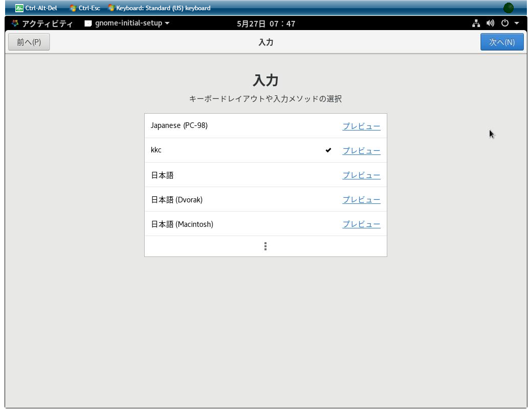Image resolution: width=532 pixels, height=415 pixels.
Task: Open the gnome-initial-setup app menu
Action: point(127,23)
